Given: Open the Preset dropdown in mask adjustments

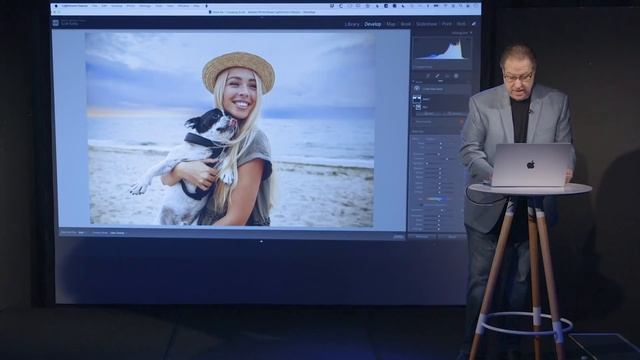Looking at the screenshot, I should [431, 139].
